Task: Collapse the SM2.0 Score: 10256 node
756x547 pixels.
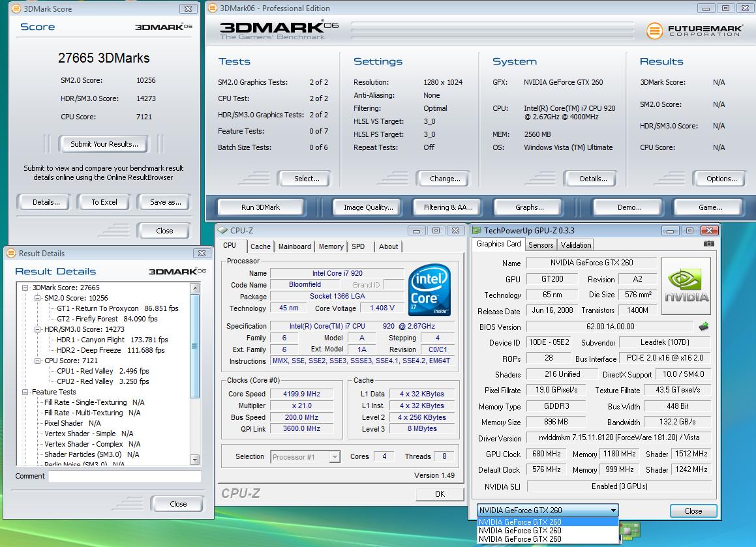Action: tap(37, 299)
